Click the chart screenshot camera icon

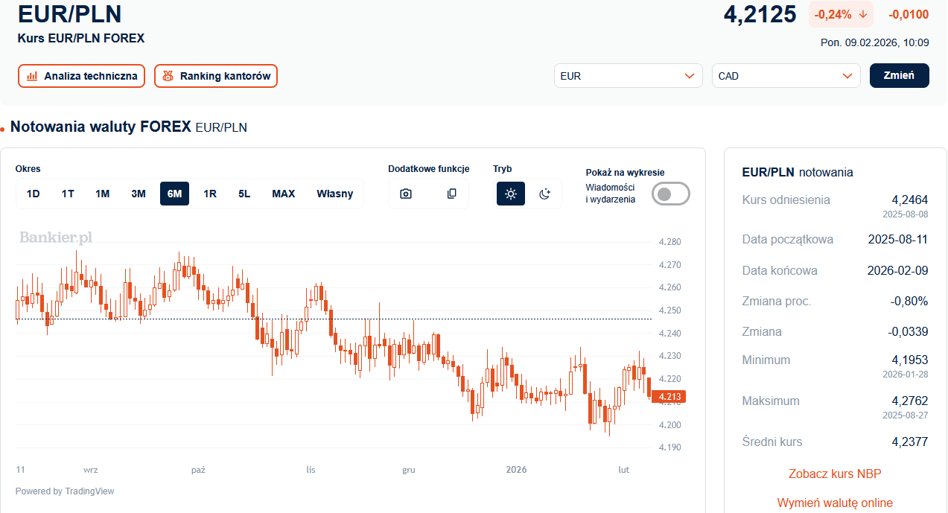[406, 194]
